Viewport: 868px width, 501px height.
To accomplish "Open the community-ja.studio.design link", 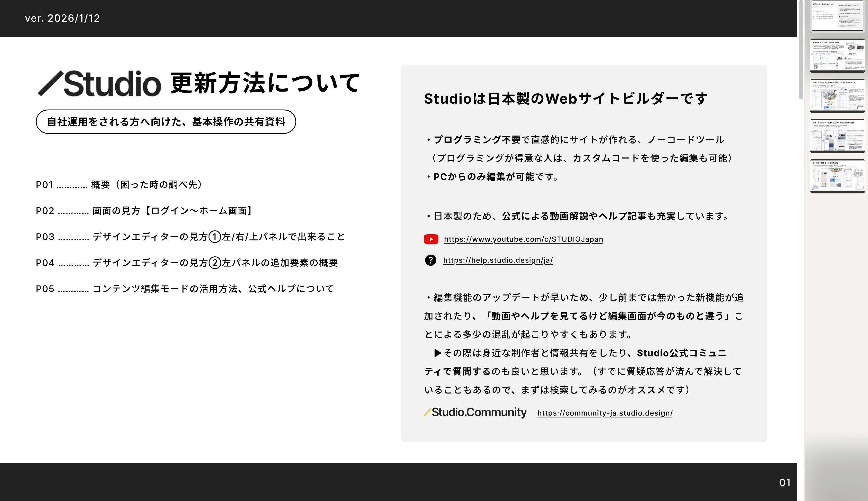I will [x=605, y=413].
